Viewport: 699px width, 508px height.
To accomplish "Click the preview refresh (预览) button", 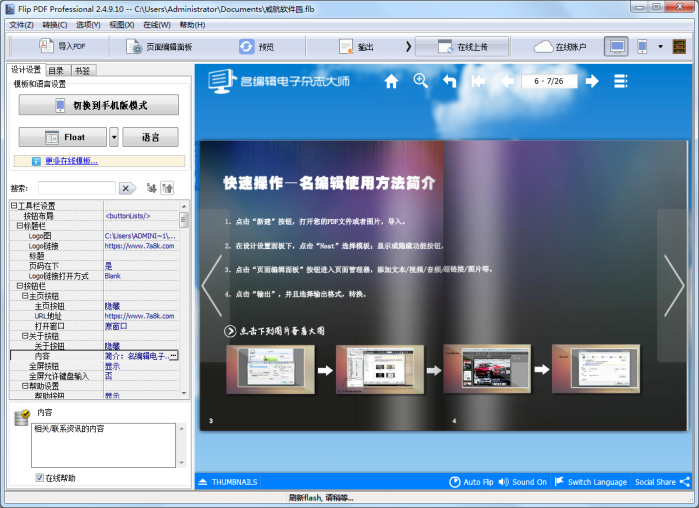I will (257, 46).
